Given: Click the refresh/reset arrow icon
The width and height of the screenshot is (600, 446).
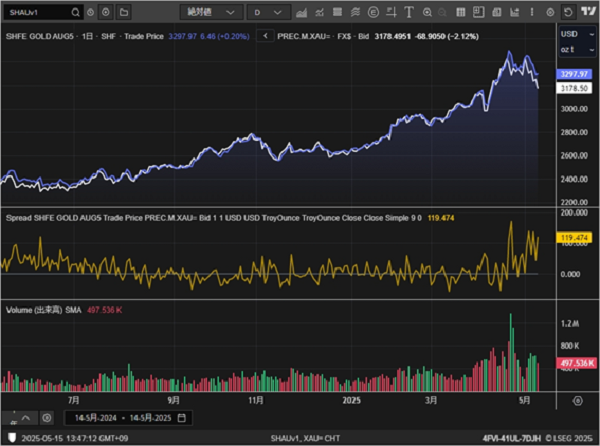Looking at the screenshot, I should (x=568, y=12).
